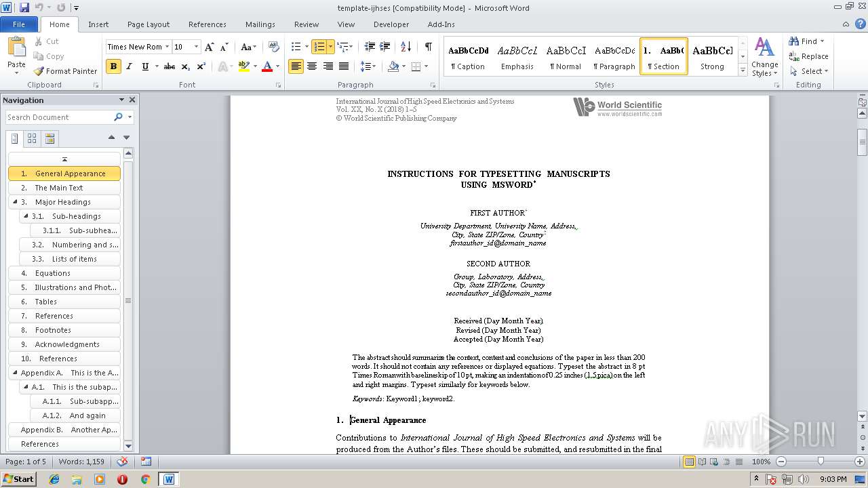Apply numbered list

pos(319,47)
